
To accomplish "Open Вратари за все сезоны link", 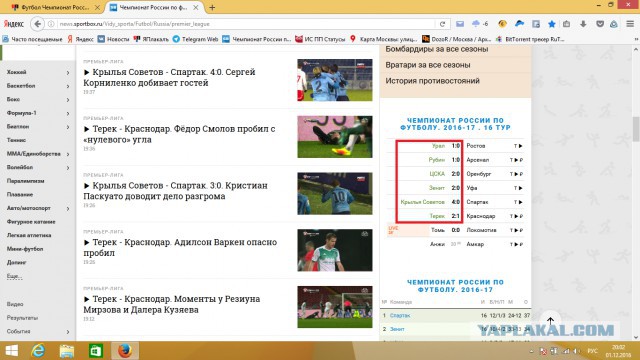I will click(x=428, y=65).
